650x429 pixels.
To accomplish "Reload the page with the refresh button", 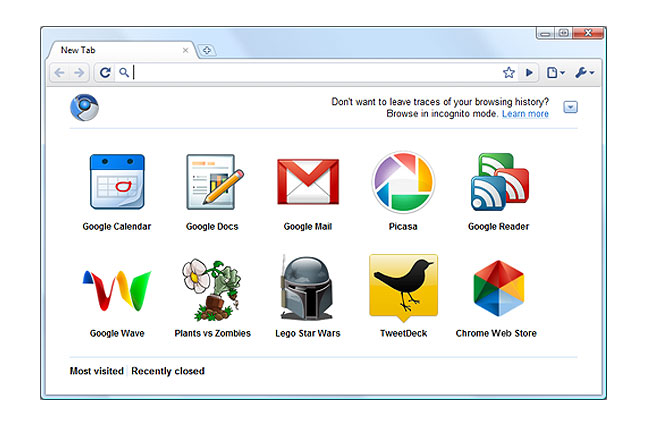I will (x=104, y=73).
